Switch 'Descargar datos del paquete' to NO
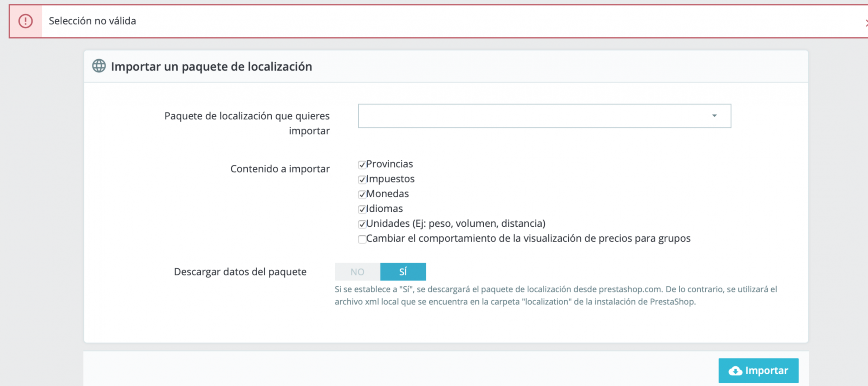 click(358, 272)
